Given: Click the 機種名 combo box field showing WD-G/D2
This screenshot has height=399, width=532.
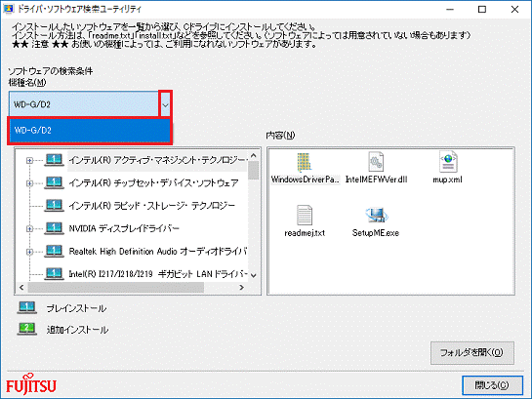Looking at the screenshot, I should pos(84,104).
